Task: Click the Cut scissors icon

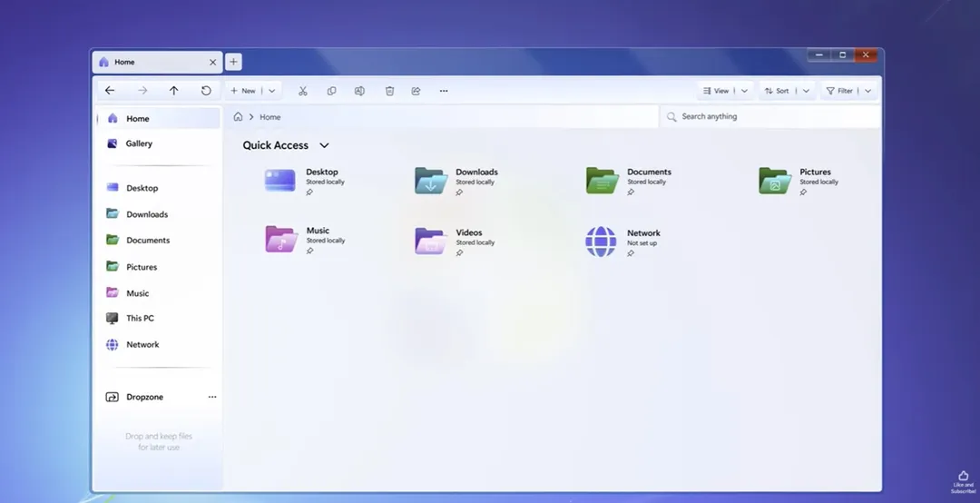Action: click(x=302, y=91)
